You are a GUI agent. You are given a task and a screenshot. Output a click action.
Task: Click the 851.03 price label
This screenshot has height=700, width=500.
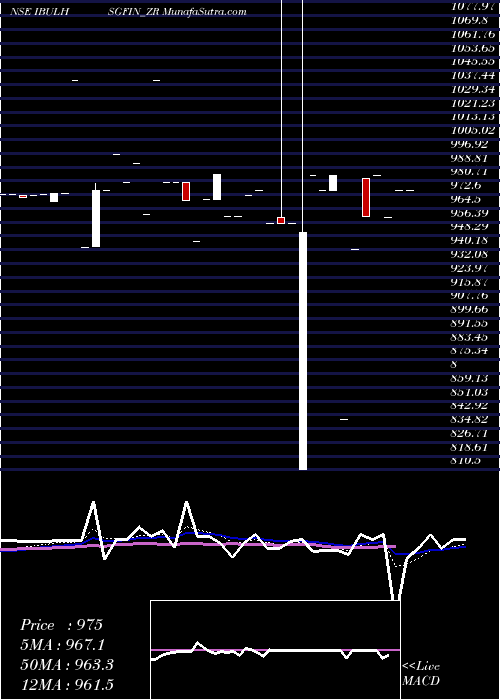(x=470, y=392)
